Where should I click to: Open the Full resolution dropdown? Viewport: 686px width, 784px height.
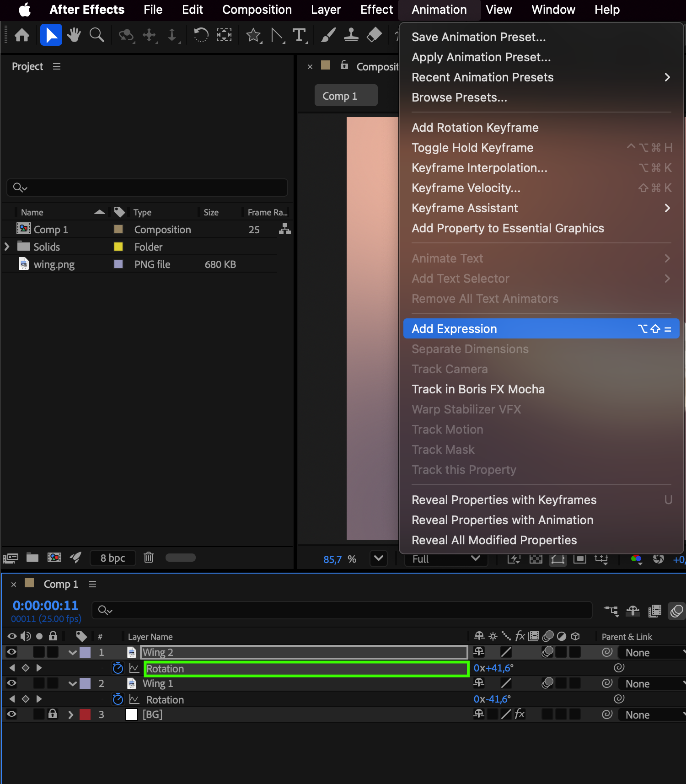click(446, 559)
